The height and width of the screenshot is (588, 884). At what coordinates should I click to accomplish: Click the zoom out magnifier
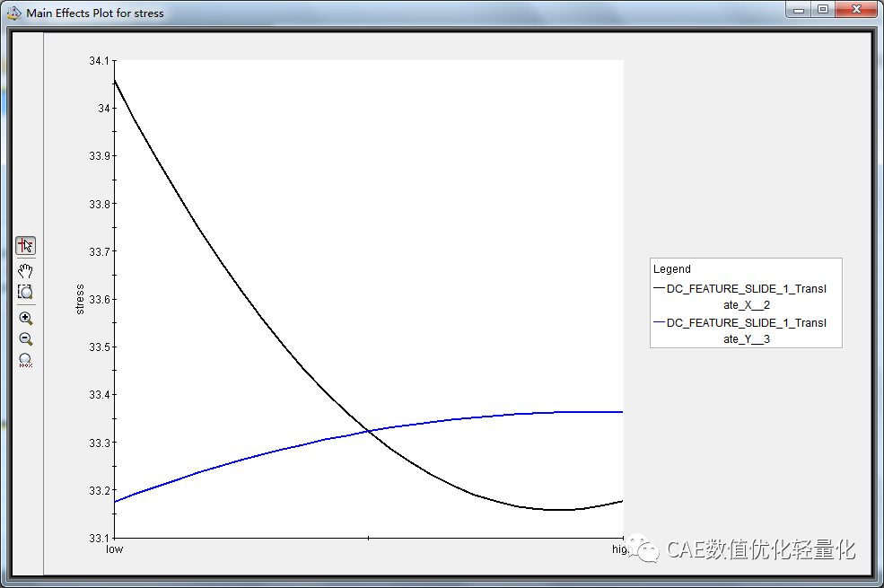(26, 338)
